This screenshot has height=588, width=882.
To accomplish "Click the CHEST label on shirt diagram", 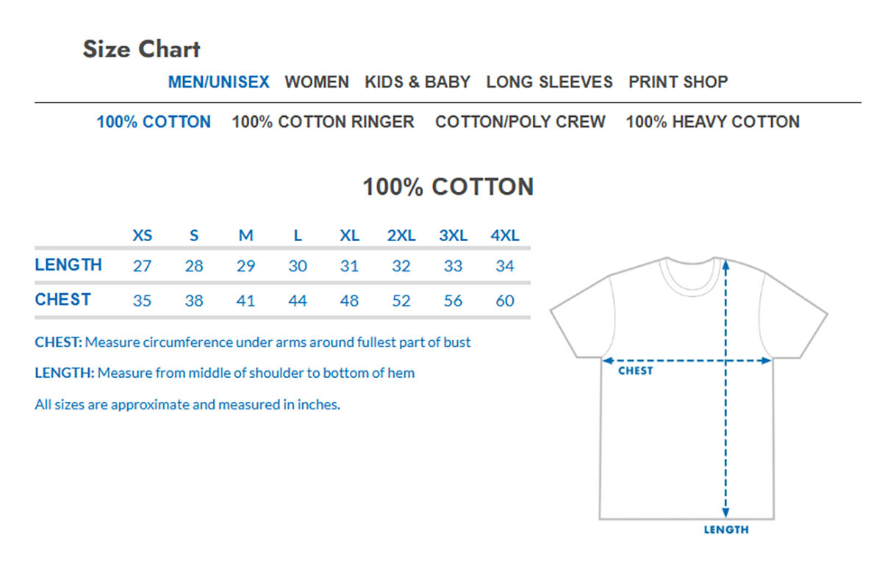I will tap(635, 371).
